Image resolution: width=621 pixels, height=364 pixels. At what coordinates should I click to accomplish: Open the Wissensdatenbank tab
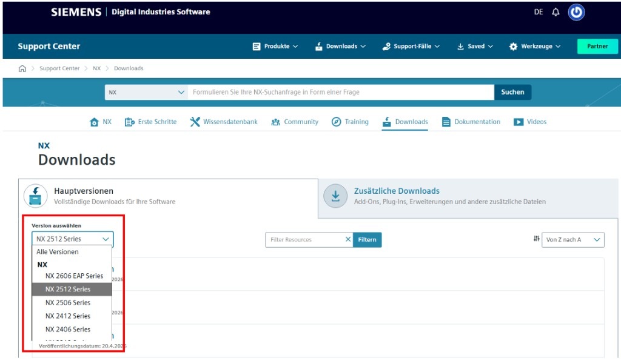pyautogui.click(x=224, y=122)
